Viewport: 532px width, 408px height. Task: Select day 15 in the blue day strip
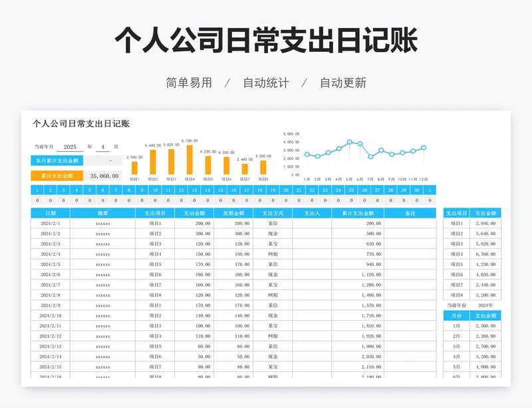[221, 190]
